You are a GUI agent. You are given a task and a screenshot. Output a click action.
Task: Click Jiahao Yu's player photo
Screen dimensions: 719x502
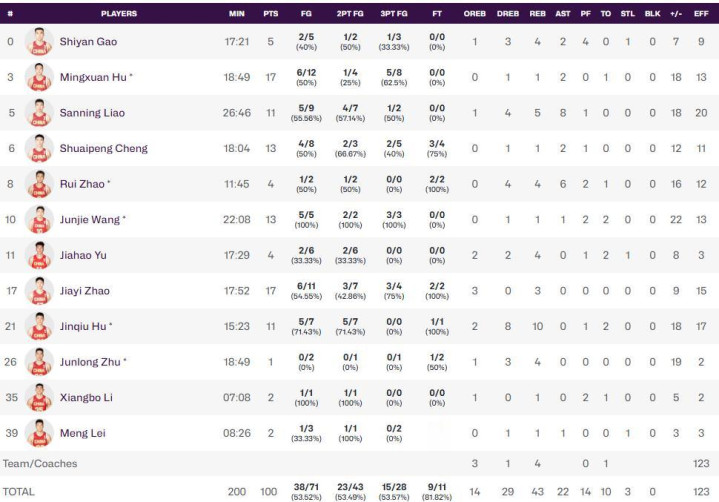coord(39,255)
